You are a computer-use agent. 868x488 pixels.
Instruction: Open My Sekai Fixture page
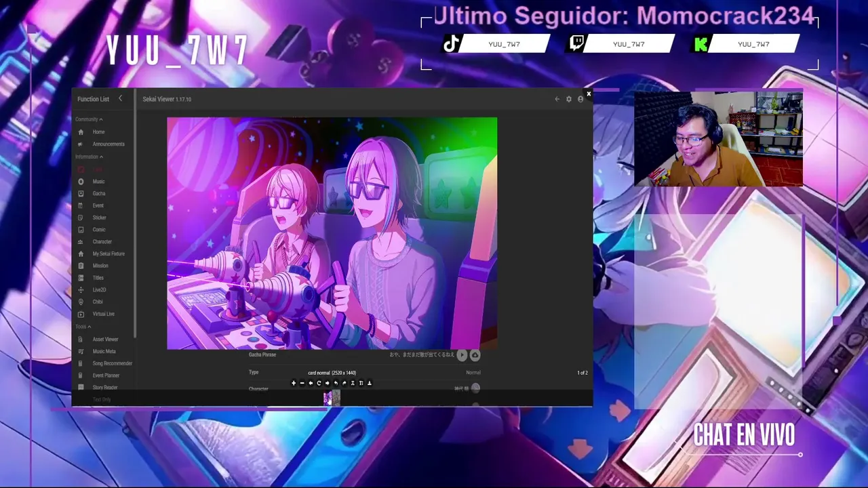pyautogui.click(x=108, y=253)
